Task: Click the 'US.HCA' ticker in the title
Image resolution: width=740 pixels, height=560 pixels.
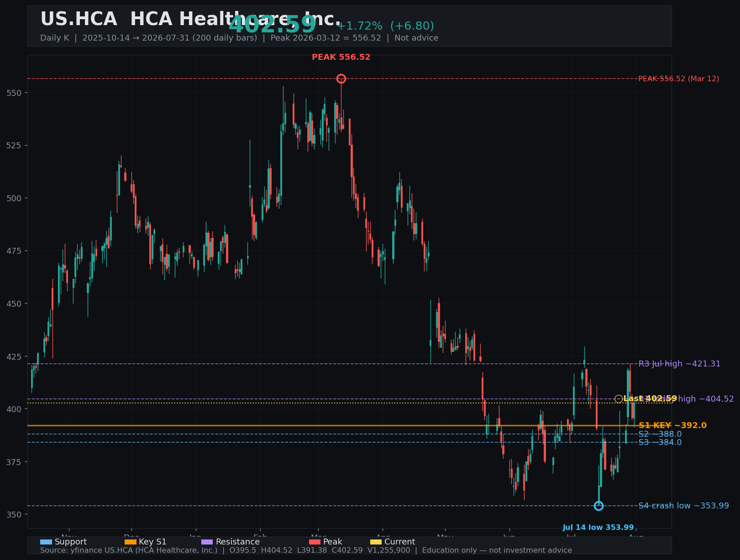Action: (79, 19)
